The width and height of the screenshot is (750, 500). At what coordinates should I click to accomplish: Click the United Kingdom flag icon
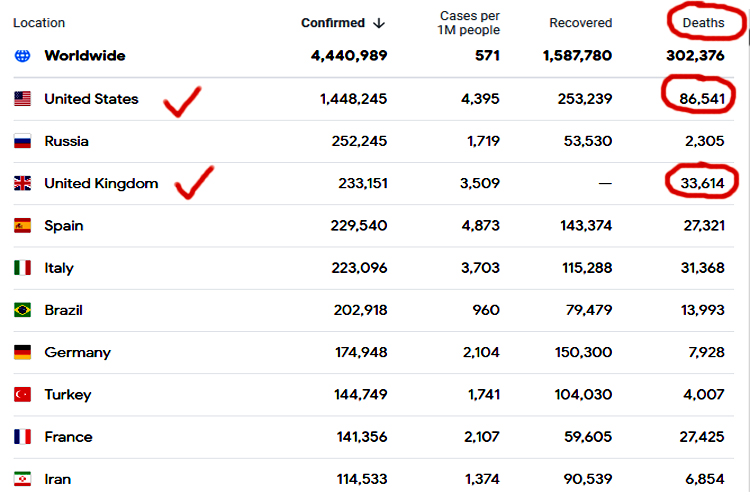[x=22, y=183]
